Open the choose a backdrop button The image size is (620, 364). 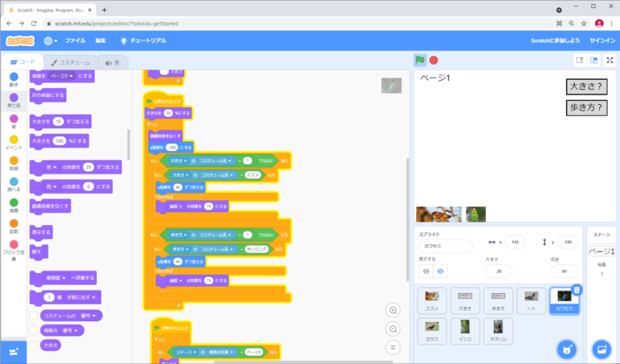(x=601, y=349)
